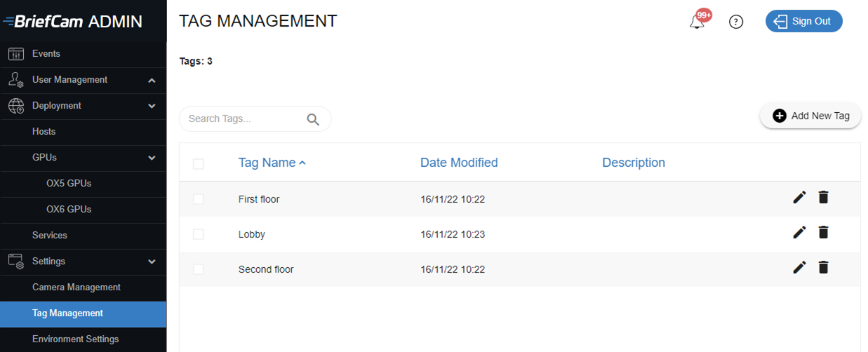Viewport: 868px width, 352px height.
Task: Click the Second floor tag name
Action: click(266, 269)
